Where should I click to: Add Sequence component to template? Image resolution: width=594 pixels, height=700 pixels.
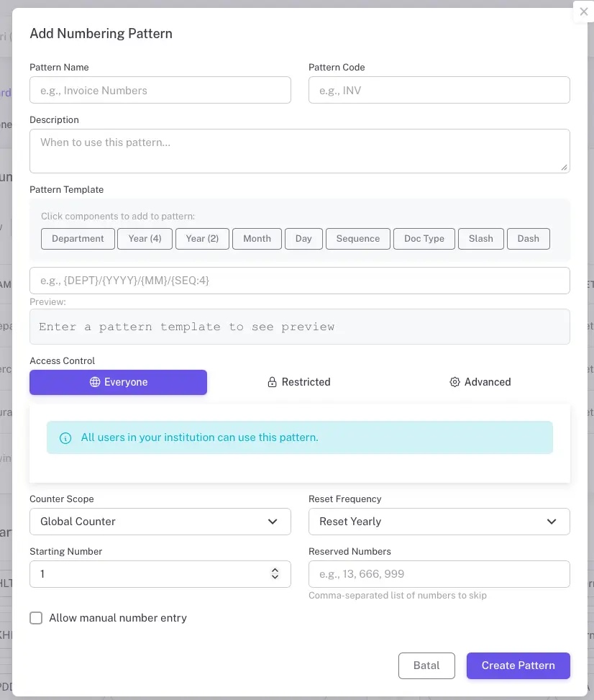click(357, 239)
